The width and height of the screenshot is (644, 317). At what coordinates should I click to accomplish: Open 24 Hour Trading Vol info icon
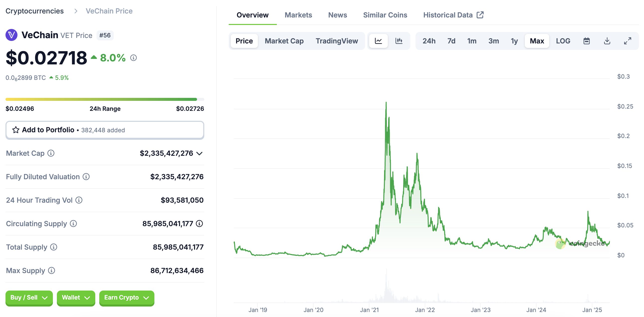(79, 200)
